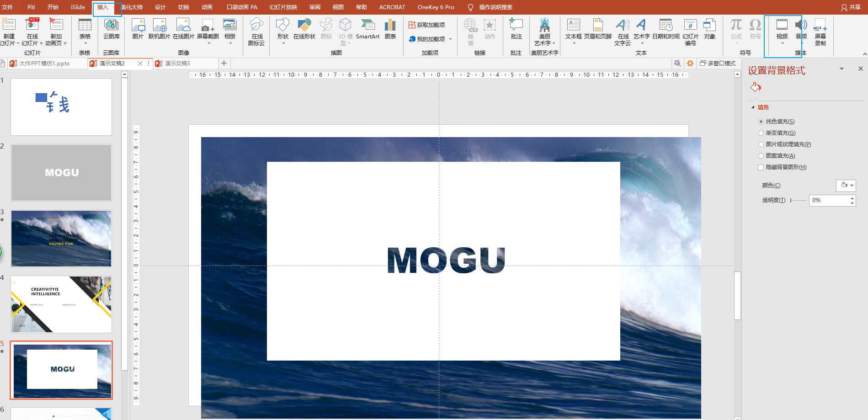
Task: Open the 颜色 (Color) fill dropdown
Action: tap(846, 185)
